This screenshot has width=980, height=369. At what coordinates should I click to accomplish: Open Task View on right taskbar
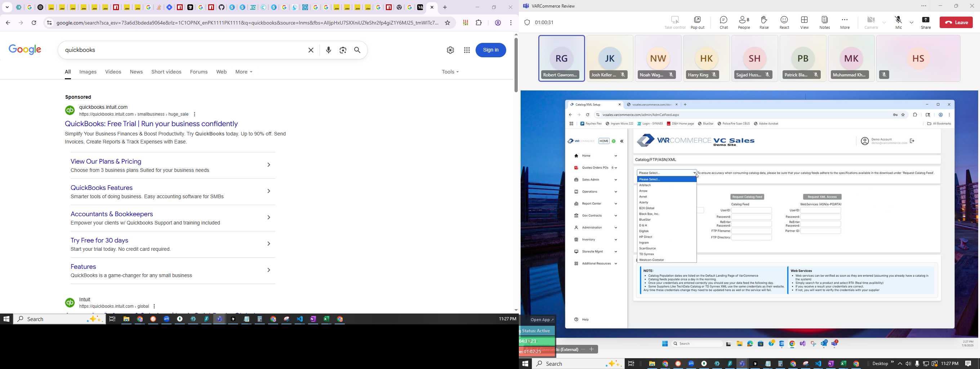(x=631, y=364)
